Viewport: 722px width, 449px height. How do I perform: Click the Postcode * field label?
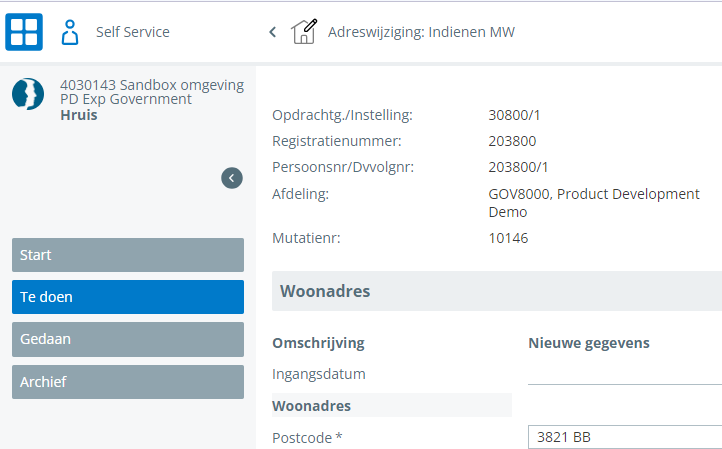click(x=307, y=437)
